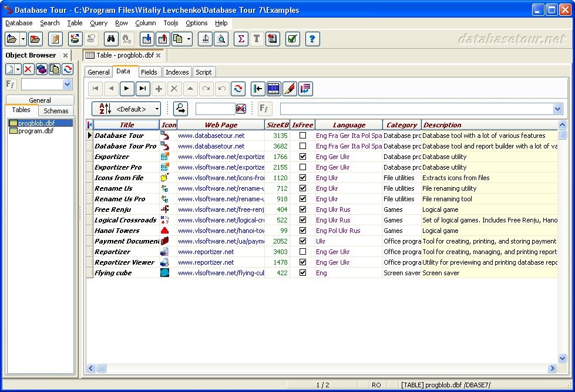The image size is (575, 392).
Task: Open the General tab of table
Action: [x=98, y=72]
